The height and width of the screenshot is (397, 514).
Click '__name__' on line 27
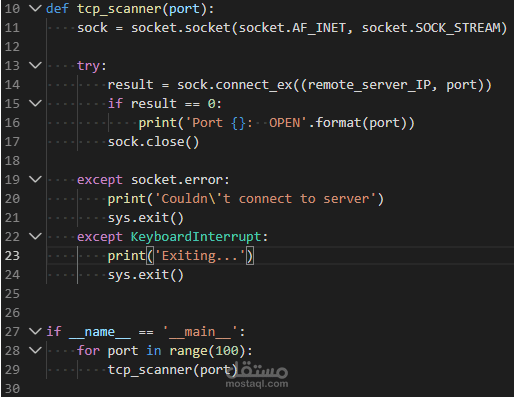(100, 332)
